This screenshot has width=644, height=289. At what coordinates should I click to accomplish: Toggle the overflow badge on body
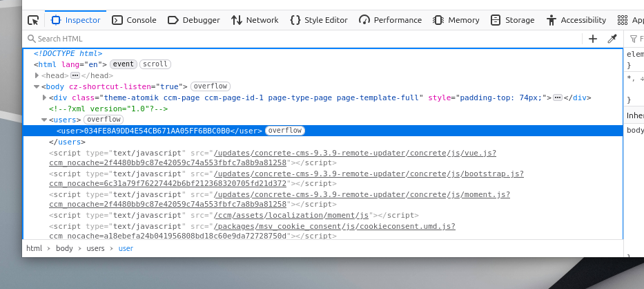click(211, 86)
